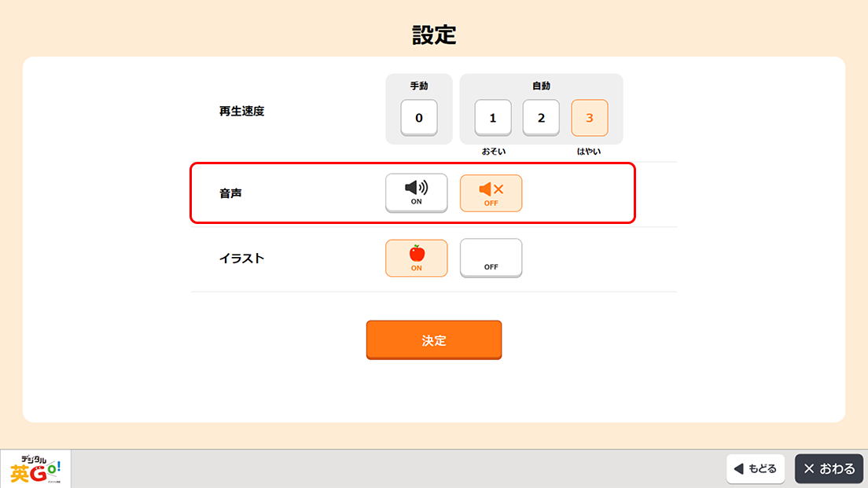Viewport: 868px width, 488px height.
Task: Choose automatic playback speed 2
Action: point(541,118)
